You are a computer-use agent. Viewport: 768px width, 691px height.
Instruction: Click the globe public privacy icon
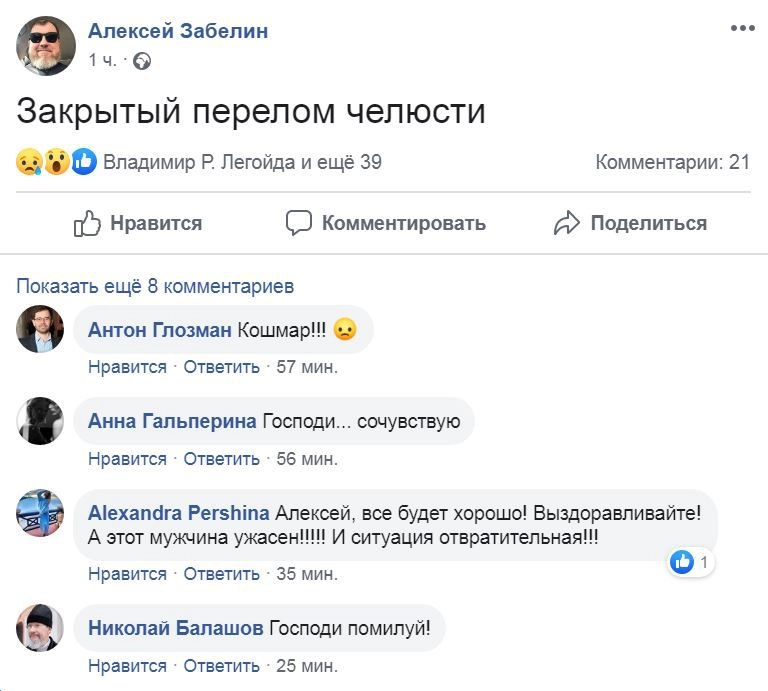click(142, 61)
